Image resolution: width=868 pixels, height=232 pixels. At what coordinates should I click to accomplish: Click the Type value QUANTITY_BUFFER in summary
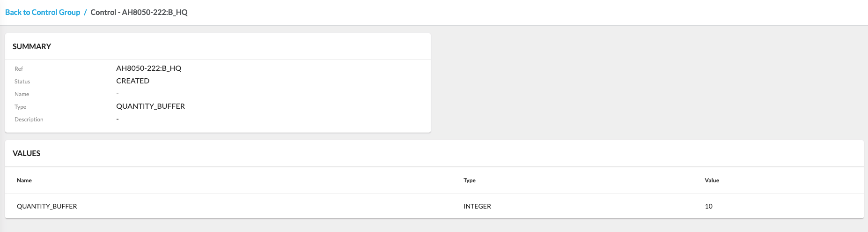150,106
